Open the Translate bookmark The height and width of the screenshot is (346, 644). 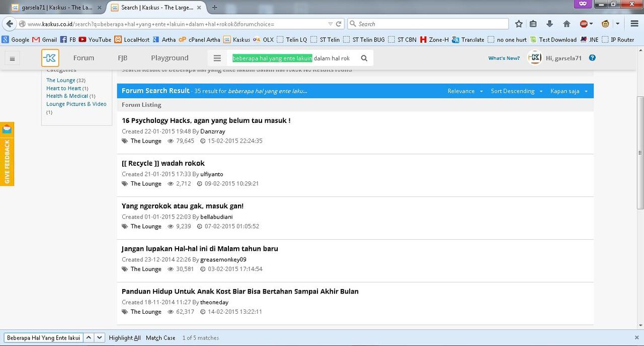tap(468, 39)
